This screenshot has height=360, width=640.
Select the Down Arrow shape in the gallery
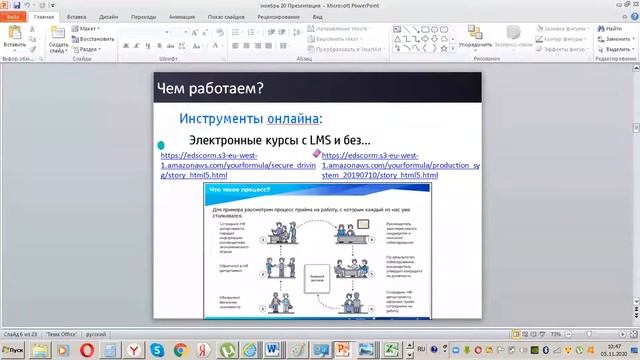(x=435, y=39)
